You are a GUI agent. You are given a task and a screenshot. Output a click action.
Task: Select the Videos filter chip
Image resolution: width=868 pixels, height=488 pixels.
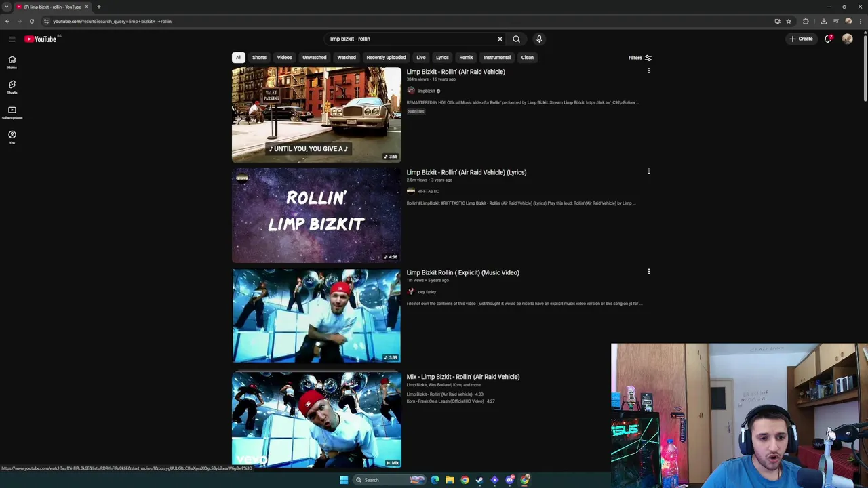click(x=284, y=58)
